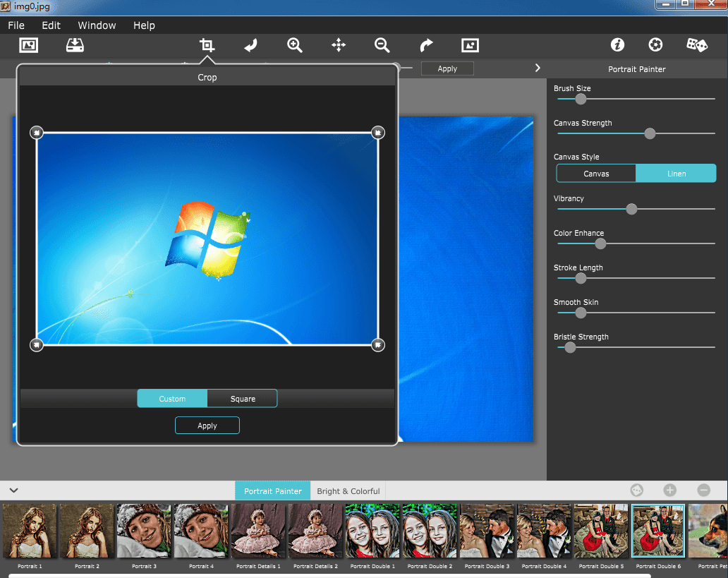Select the crop tool icon
Screen dimensions: 728x578
click(207, 45)
